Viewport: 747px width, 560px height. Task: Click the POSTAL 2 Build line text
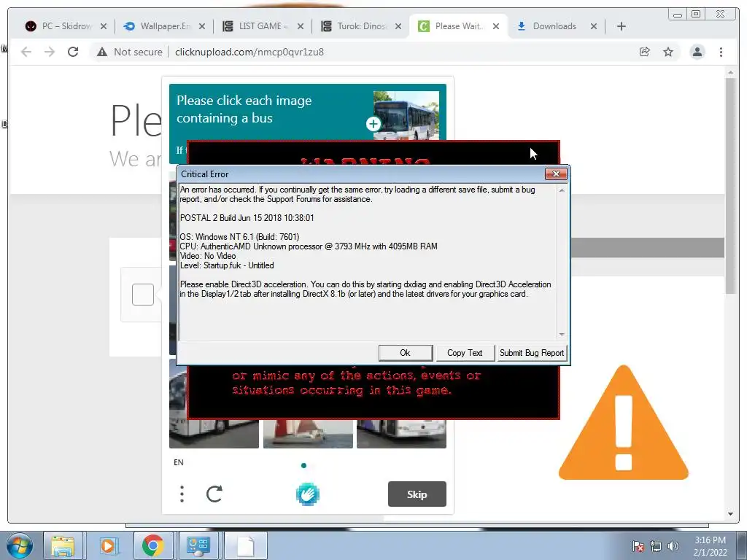(247, 218)
